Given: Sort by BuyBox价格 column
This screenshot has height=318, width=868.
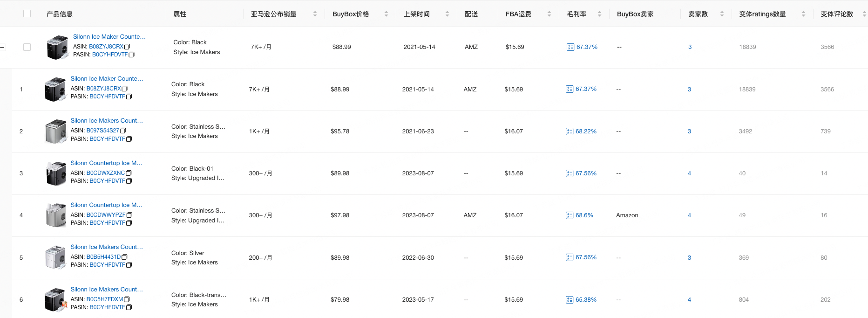Looking at the screenshot, I should (x=386, y=14).
